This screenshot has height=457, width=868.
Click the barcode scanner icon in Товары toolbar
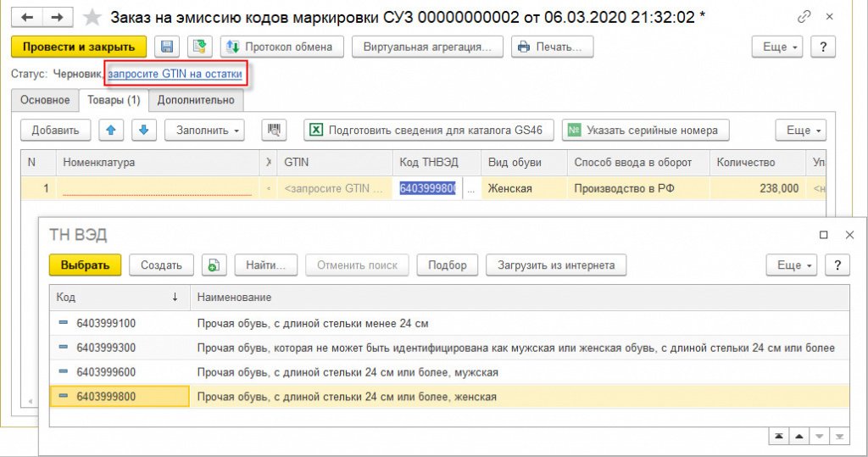[274, 130]
